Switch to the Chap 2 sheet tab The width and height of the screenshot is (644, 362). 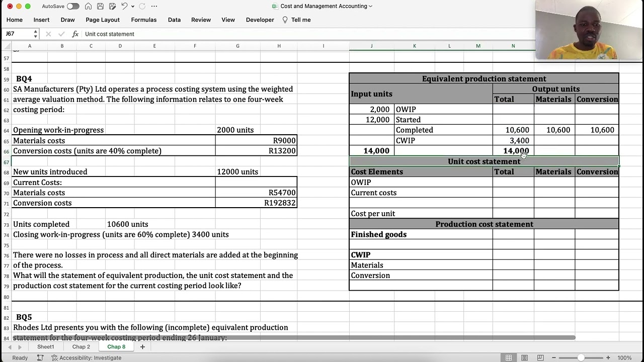point(81,347)
